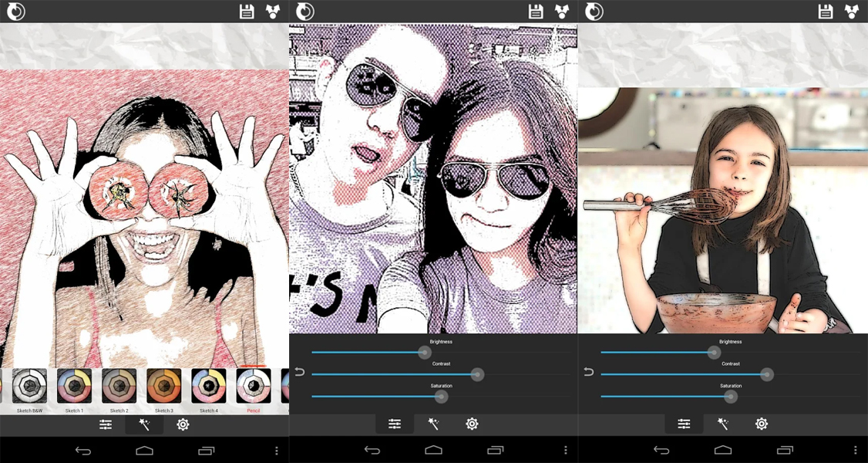Click the Contrast label in middle screen
The height and width of the screenshot is (463, 868).
pyautogui.click(x=441, y=364)
